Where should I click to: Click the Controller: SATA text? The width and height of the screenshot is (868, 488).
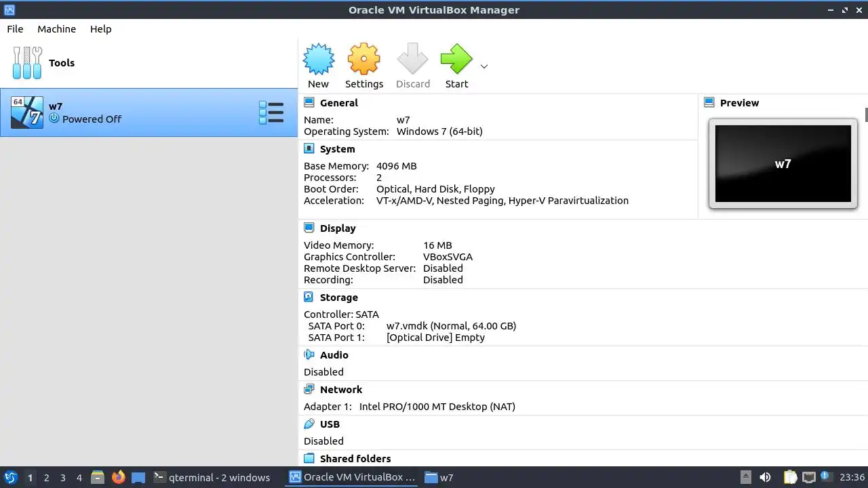[x=341, y=314]
